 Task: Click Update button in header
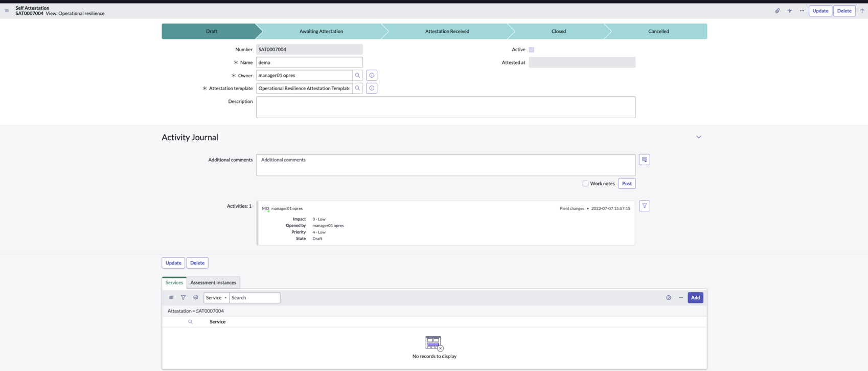coord(820,11)
